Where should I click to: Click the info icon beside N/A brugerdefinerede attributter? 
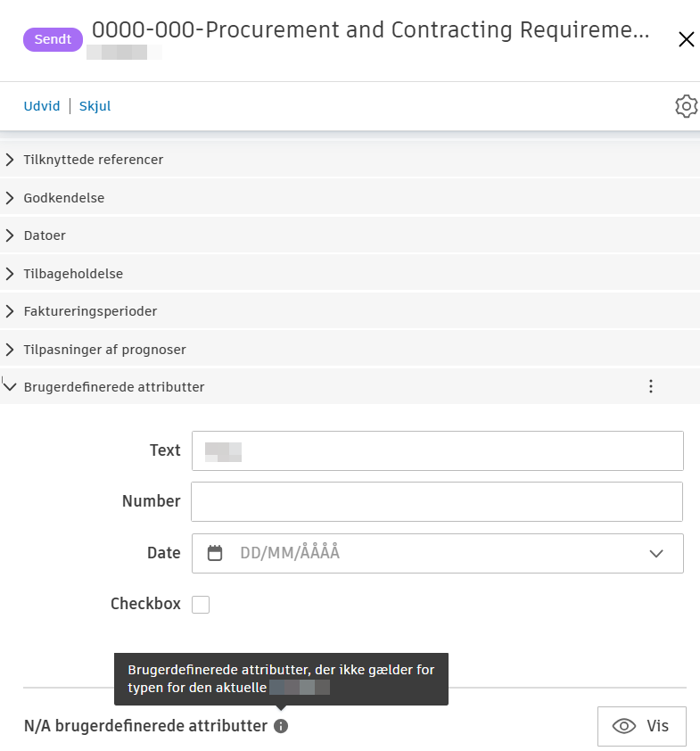point(281,726)
